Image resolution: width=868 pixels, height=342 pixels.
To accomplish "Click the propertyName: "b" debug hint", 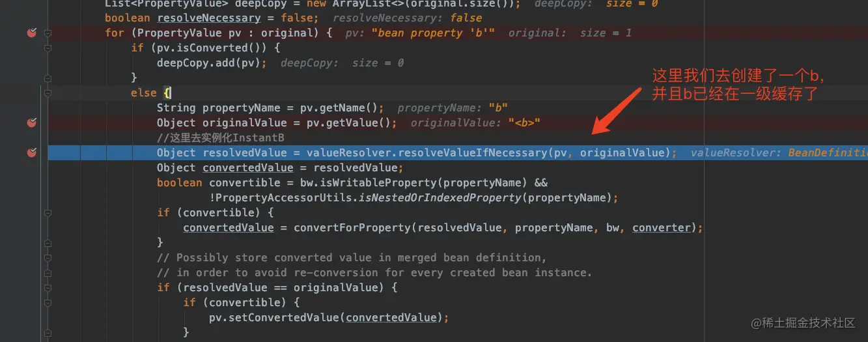I will (453, 107).
